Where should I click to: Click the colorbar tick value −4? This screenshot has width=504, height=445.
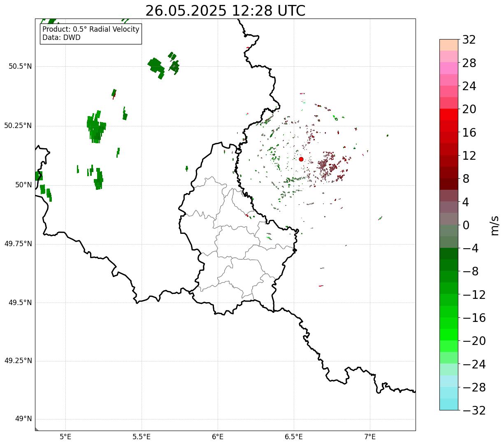[x=471, y=248]
